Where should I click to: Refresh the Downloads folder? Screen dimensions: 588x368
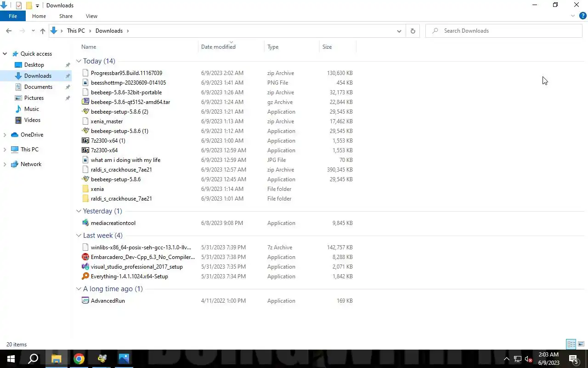(413, 31)
